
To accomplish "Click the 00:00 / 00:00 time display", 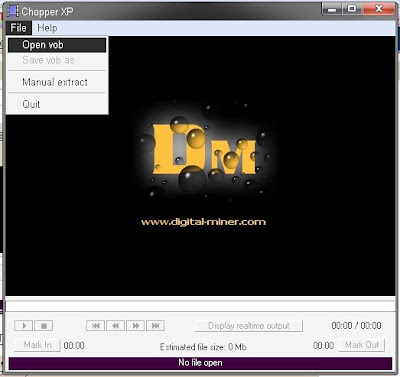I will (356, 326).
